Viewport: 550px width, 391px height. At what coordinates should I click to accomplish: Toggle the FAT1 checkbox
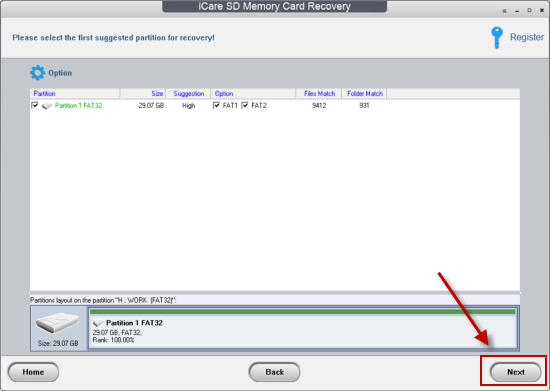coord(216,105)
